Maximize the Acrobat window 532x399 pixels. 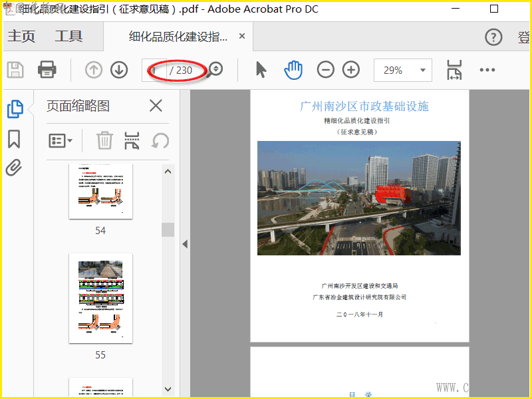pyautogui.click(x=494, y=9)
